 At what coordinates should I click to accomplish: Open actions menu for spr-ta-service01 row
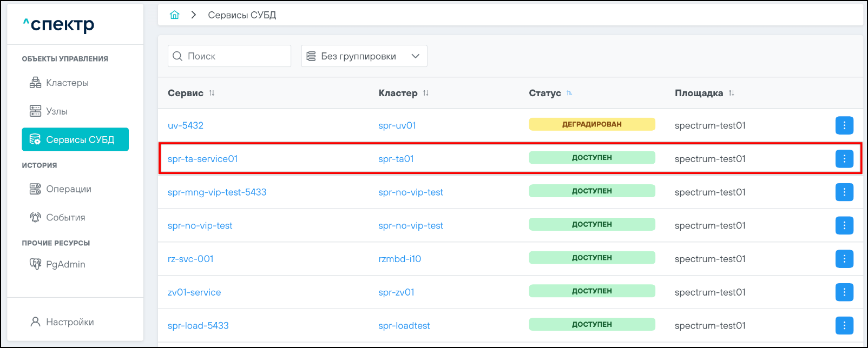tap(844, 159)
